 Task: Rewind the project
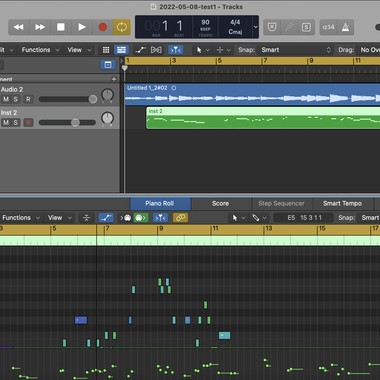19,27
